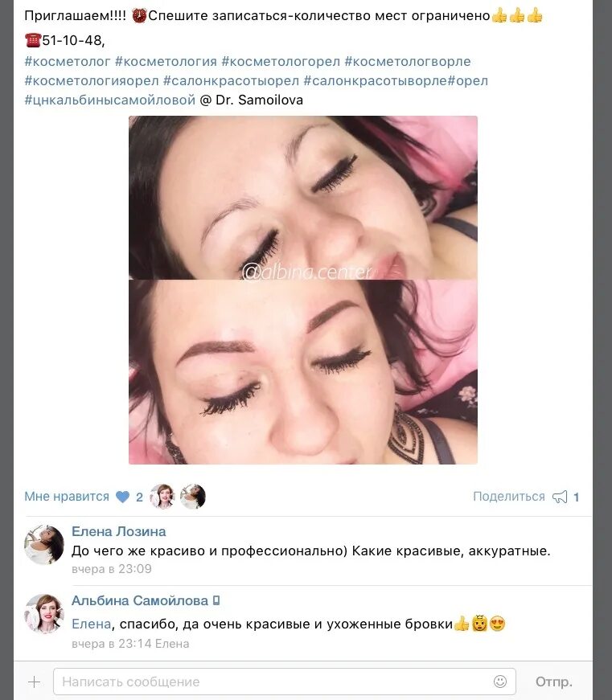Open Елена Лозина profile name link
The width and height of the screenshot is (612, 700).
coord(119,531)
